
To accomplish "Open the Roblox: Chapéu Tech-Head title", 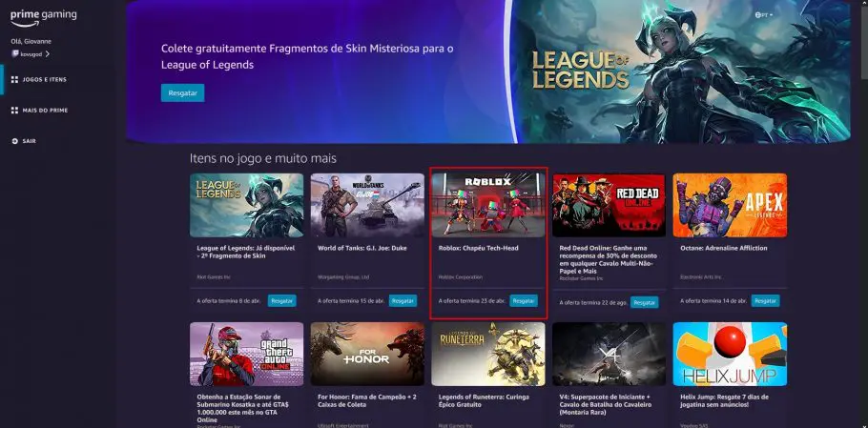I will tap(478, 248).
